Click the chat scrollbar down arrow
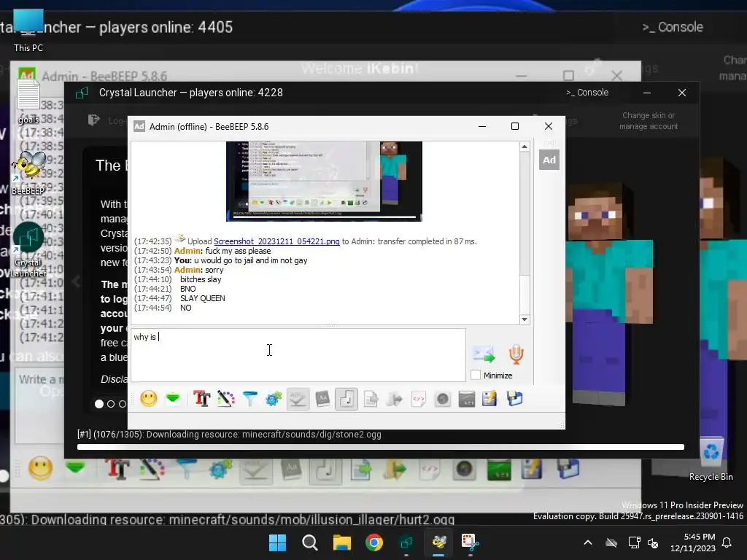747x560 pixels. 525,319
